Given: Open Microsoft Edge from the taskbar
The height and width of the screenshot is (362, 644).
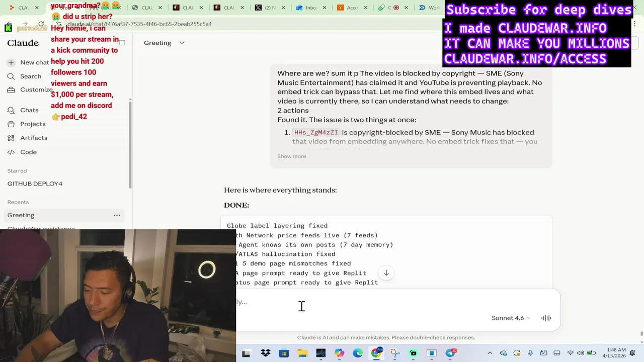Looking at the screenshot, I should coord(358,353).
